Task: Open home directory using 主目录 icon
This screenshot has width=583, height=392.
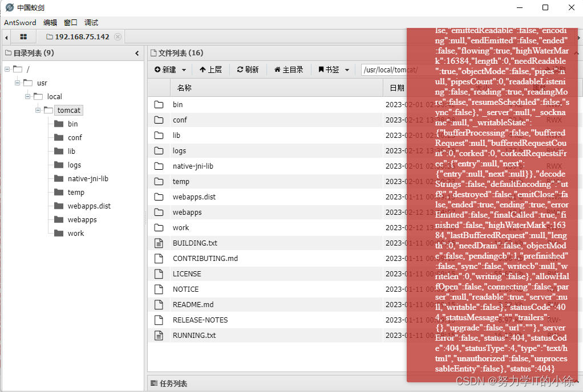Action: coord(277,70)
